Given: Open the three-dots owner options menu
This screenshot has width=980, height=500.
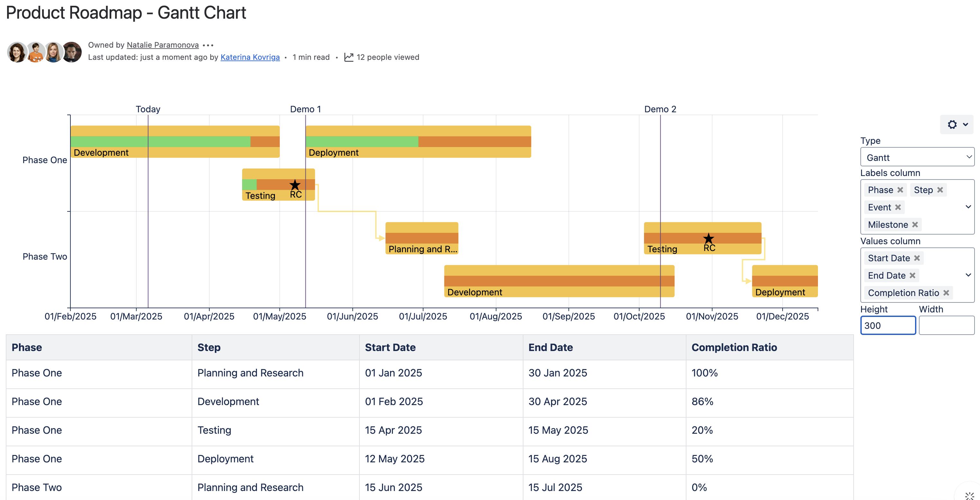Looking at the screenshot, I should [x=208, y=45].
